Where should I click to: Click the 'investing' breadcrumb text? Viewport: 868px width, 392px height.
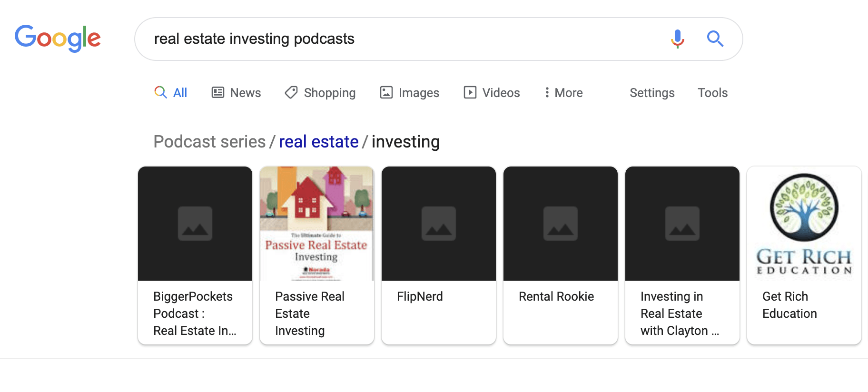tap(405, 142)
